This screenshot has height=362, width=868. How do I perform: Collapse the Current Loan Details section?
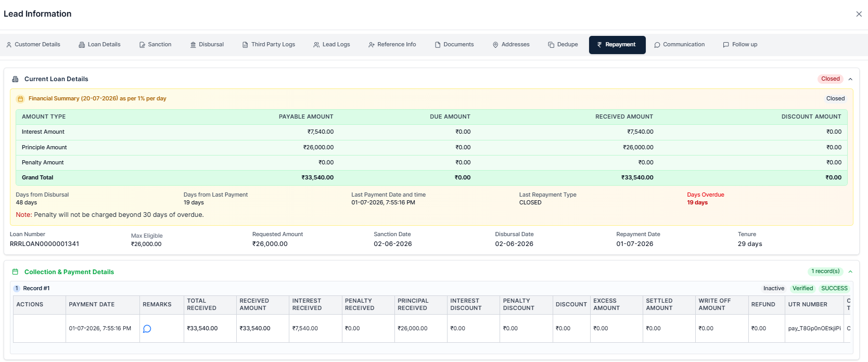pyautogui.click(x=850, y=79)
